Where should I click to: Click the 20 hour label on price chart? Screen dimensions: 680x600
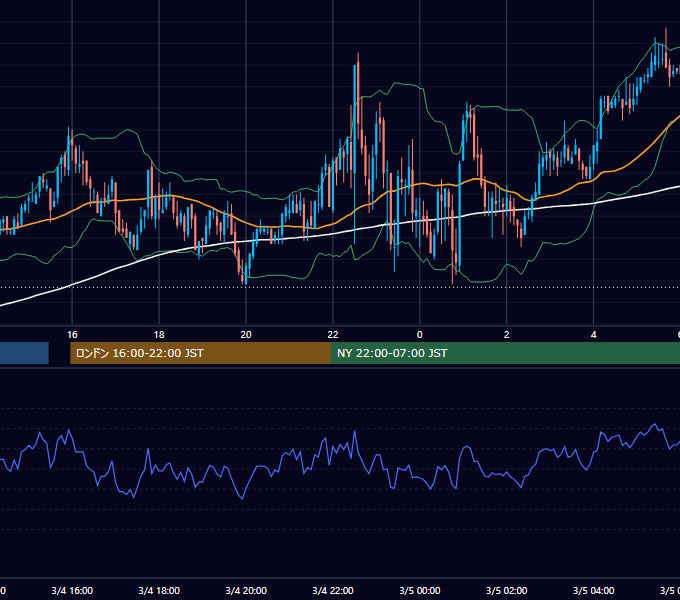pos(246,335)
